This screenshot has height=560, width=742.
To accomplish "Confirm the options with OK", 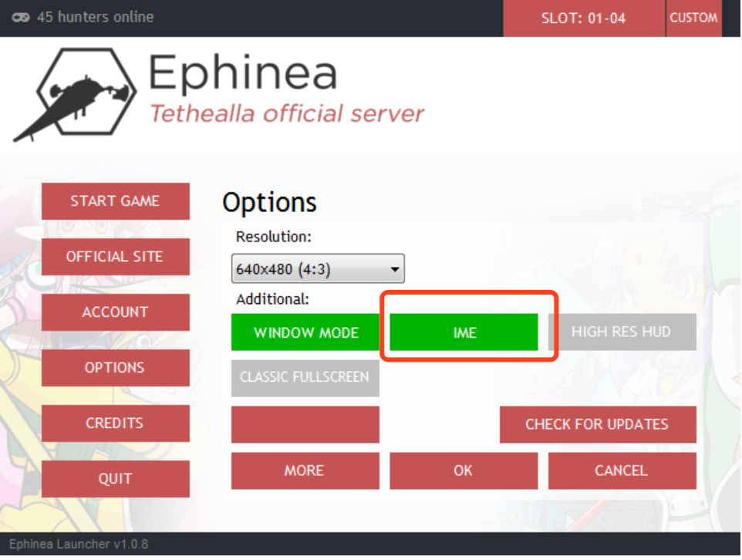I will pyautogui.click(x=464, y=471).
